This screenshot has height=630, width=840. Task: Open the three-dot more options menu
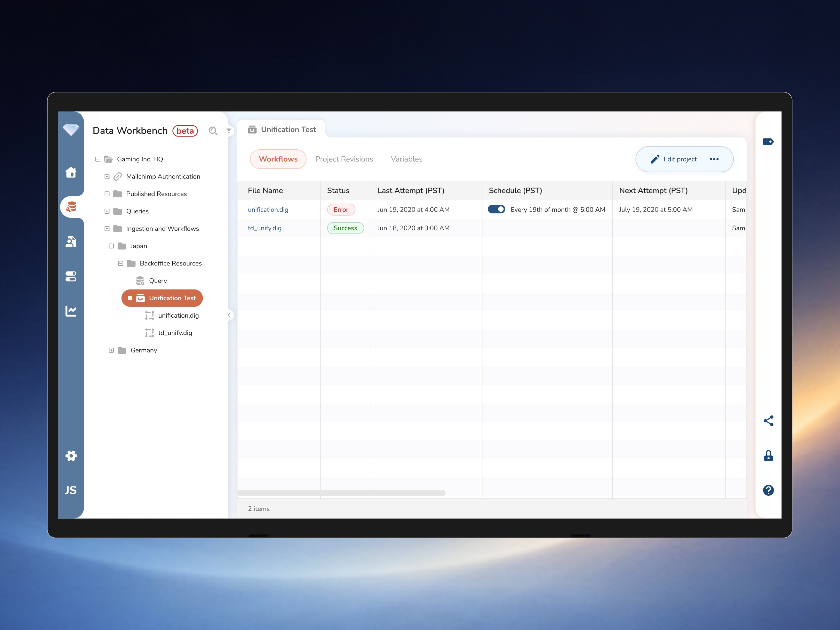(714, 159)
